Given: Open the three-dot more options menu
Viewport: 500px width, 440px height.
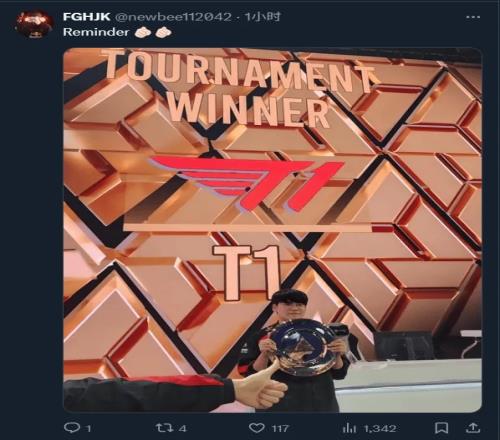Looking at the screenshot, I should (473, 17).
